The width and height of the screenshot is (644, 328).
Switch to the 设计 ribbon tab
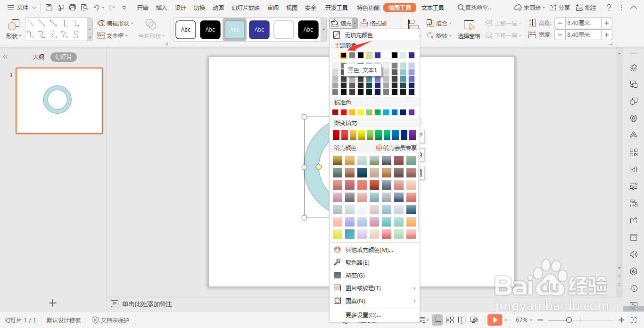181,8
